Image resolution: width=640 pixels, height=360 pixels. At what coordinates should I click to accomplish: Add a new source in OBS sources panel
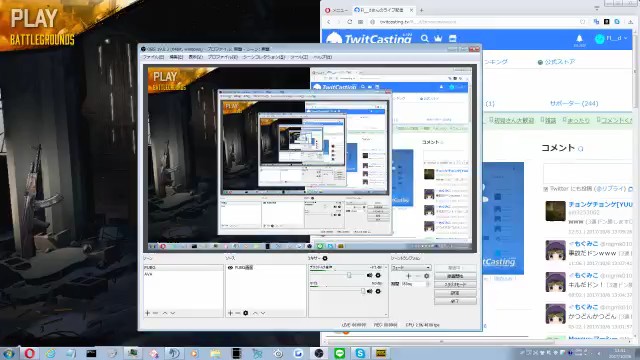coord(230,313)
